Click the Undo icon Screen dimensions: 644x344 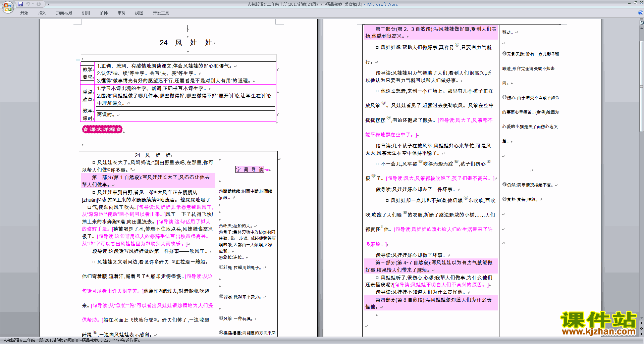coord(28,4)
